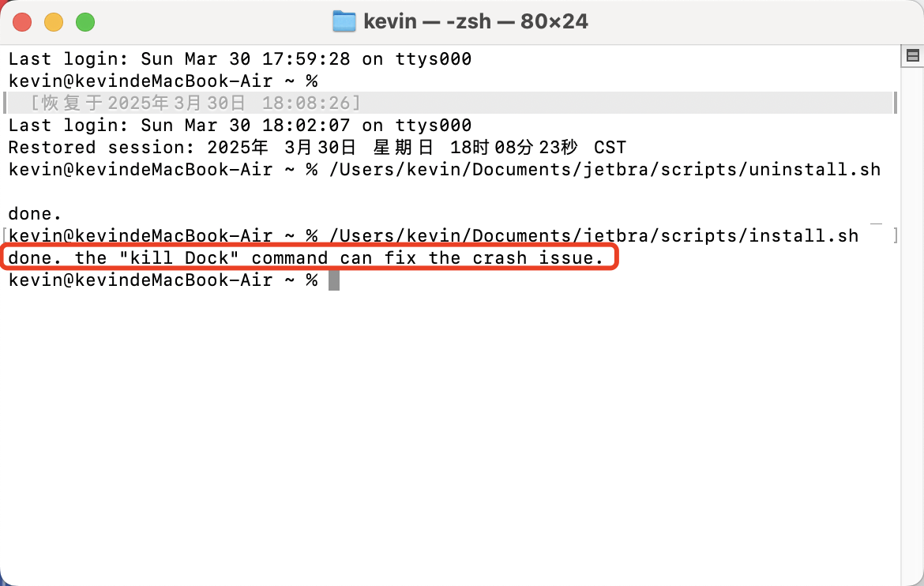
Task: Click the blank terminal area below the prompt
Action: tap(451, 436)
